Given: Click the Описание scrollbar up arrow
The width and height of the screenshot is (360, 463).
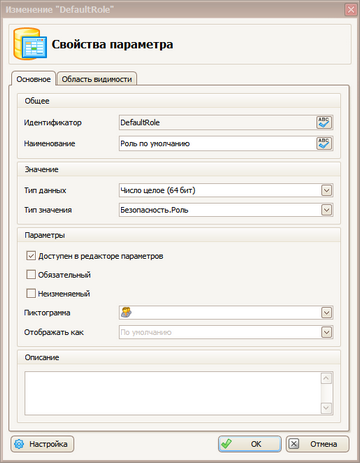Looking at the screenshot, I should (x=326, y=378).
